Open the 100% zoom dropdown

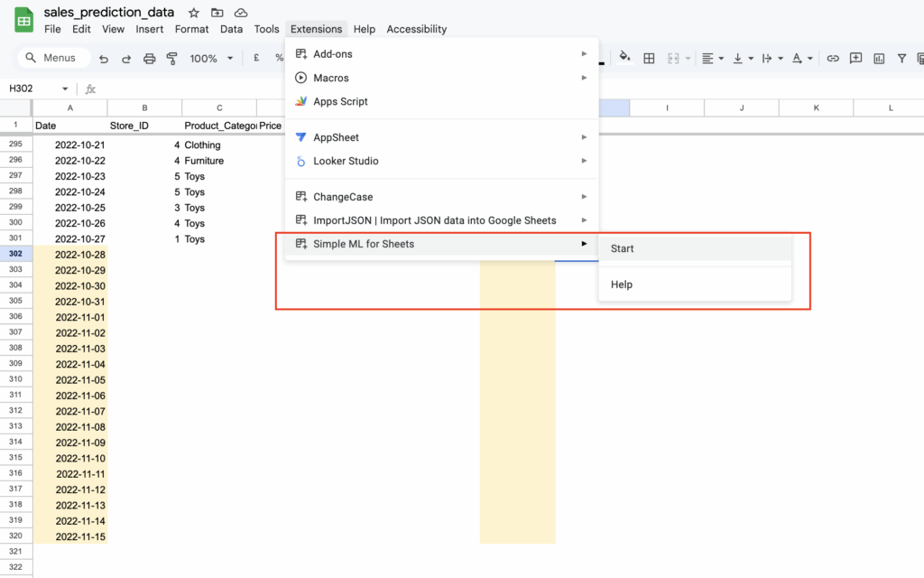(x=211, y=58)
